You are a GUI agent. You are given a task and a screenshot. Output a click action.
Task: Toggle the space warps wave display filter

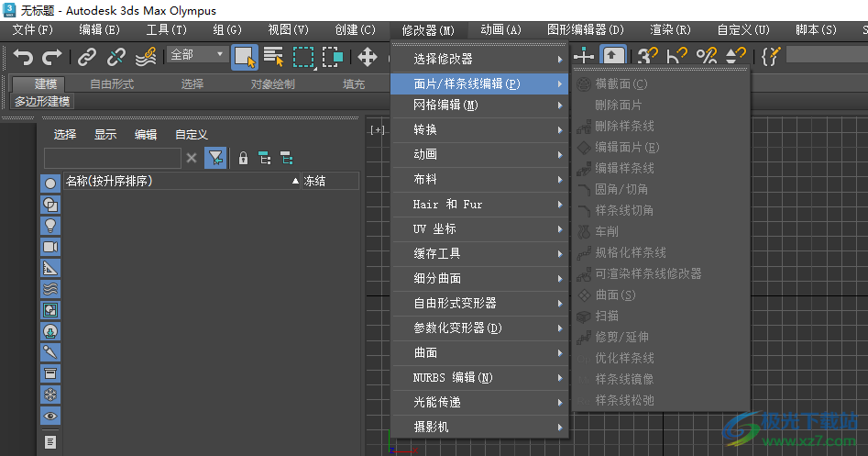point(50,289)
